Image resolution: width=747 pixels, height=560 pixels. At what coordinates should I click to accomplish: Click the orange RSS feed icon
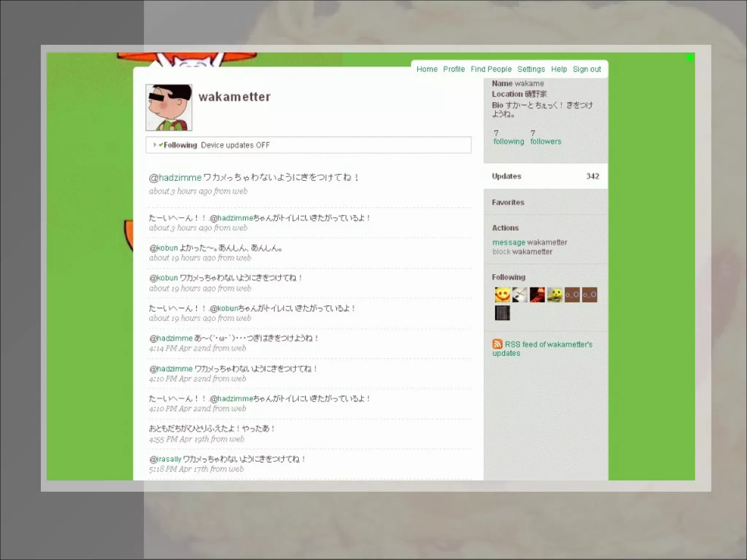tap(497, 344)
